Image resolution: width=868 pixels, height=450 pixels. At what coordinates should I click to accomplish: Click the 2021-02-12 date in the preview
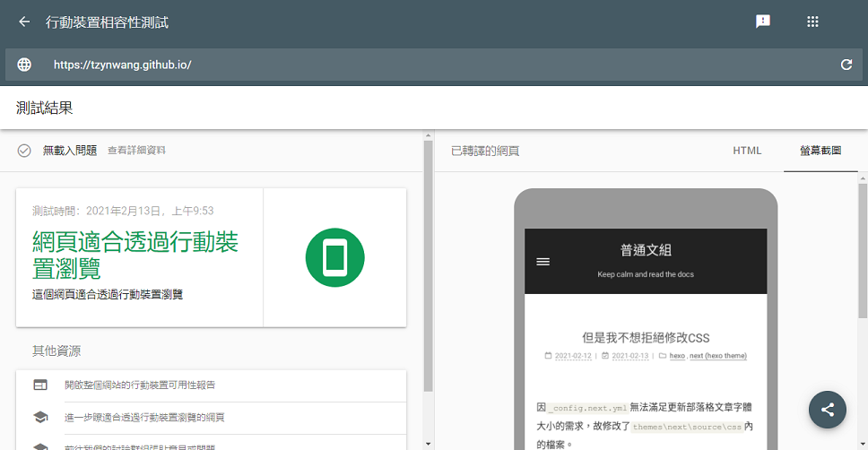[x=573, y=356]
